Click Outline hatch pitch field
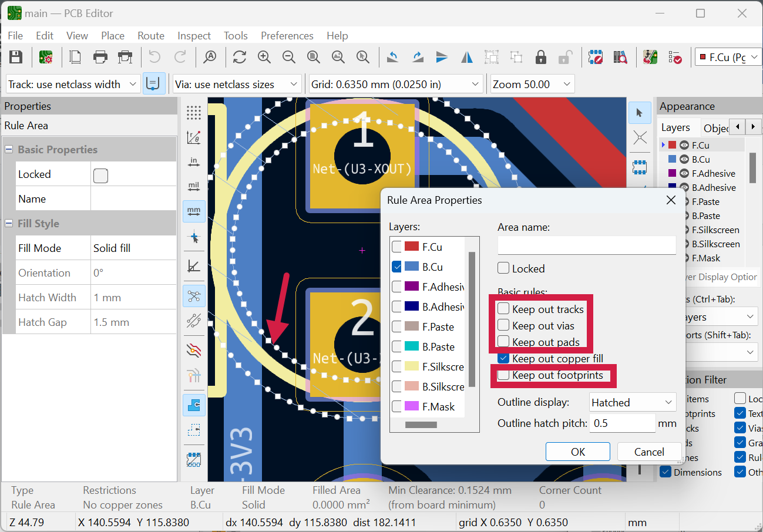Screen dimensions: 763x532 point(622,423)
